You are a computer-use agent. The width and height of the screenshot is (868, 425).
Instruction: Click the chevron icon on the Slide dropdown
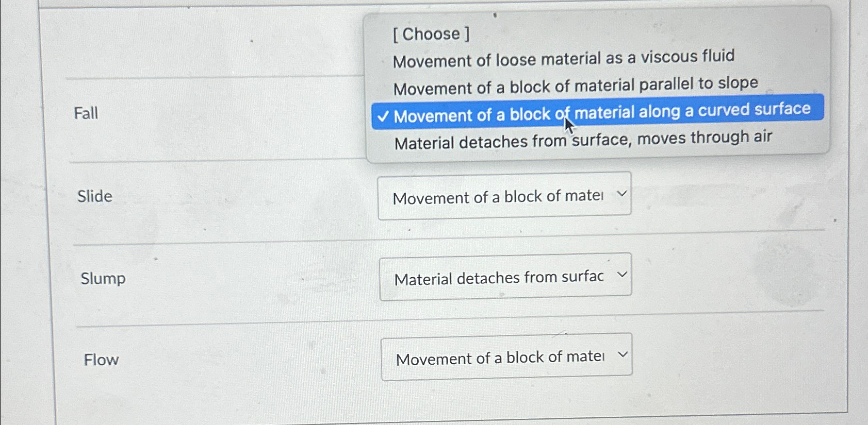coord(622,195)
